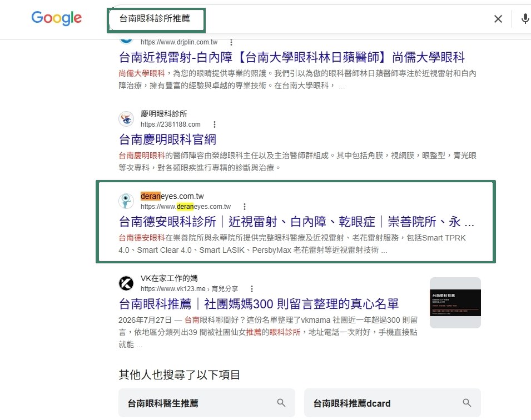Click snippet text starting 台南慶明眼科的醫師陣容
This screenshot has height=420, width=531.
297,162
